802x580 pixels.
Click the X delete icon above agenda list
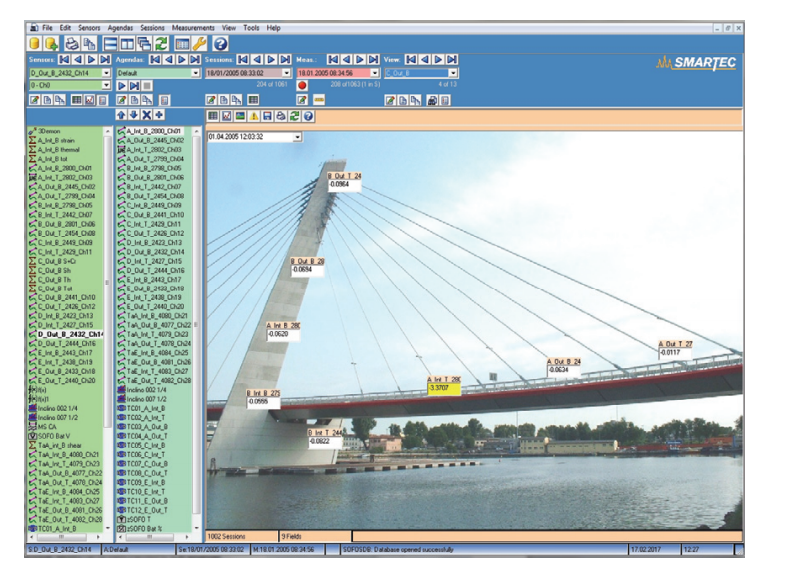click(146, 116)
